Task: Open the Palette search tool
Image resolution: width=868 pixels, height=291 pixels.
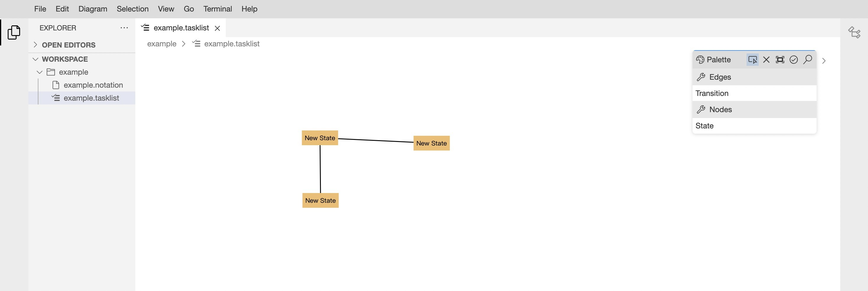Action: [808, 60]
